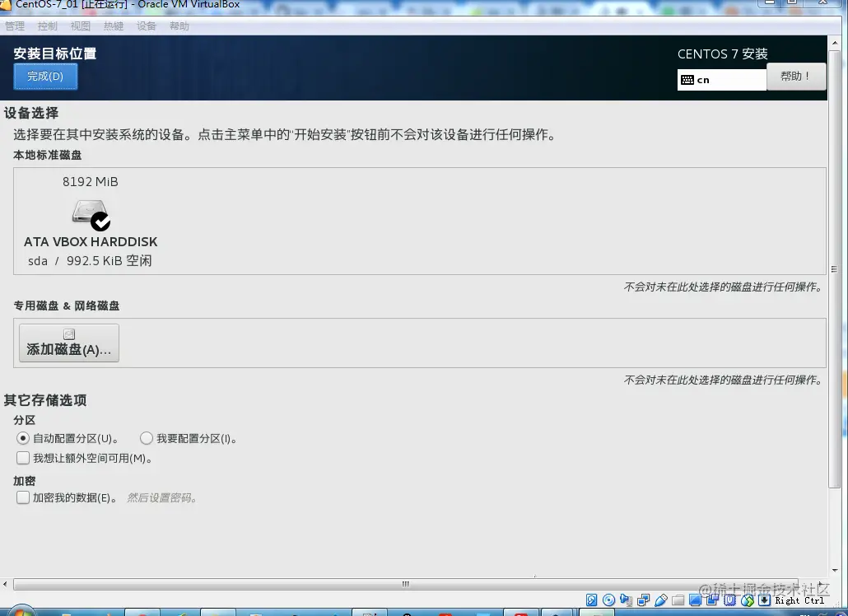This screenshot has width=848, height=616.
Task: Click the CENTOS 7 安装 title text
Action: click(x=723, y=54)
